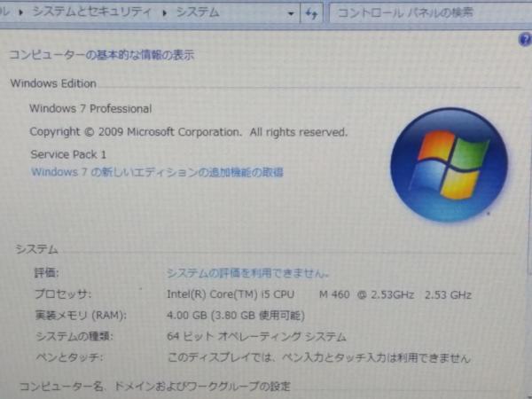Click the Intel Core i5 processor value
Image resolution: width=532 pixels, height=399 pixels.
319,294
